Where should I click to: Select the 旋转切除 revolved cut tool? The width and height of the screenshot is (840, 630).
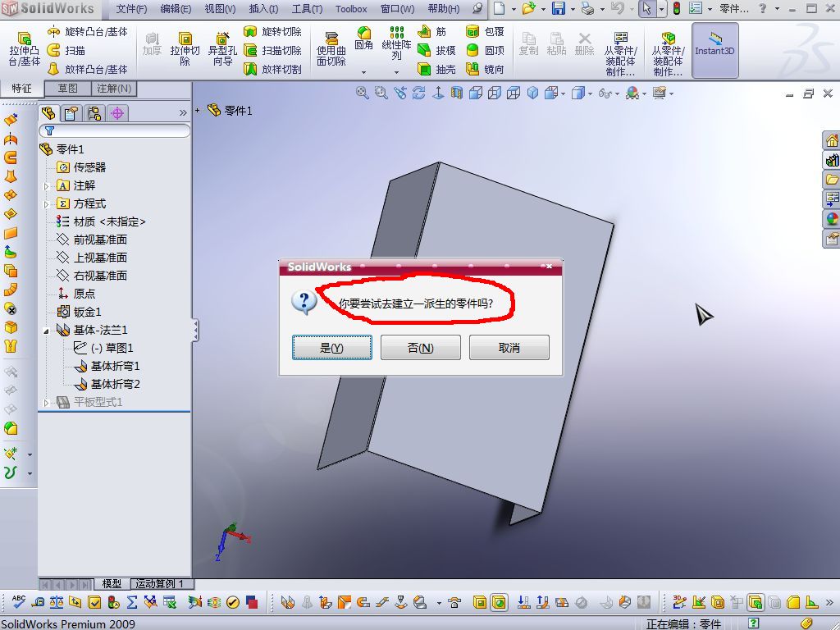coord(272,32)
